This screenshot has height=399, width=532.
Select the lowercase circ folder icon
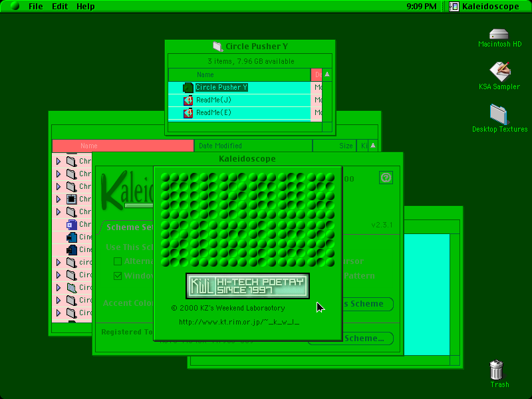tap(71, 262)
